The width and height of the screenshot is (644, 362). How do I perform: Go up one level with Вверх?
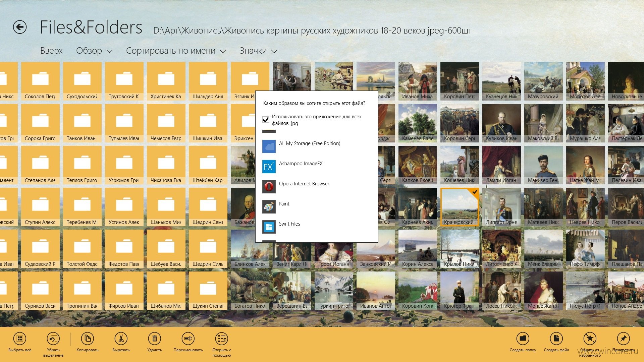click(x=51, y=51)
